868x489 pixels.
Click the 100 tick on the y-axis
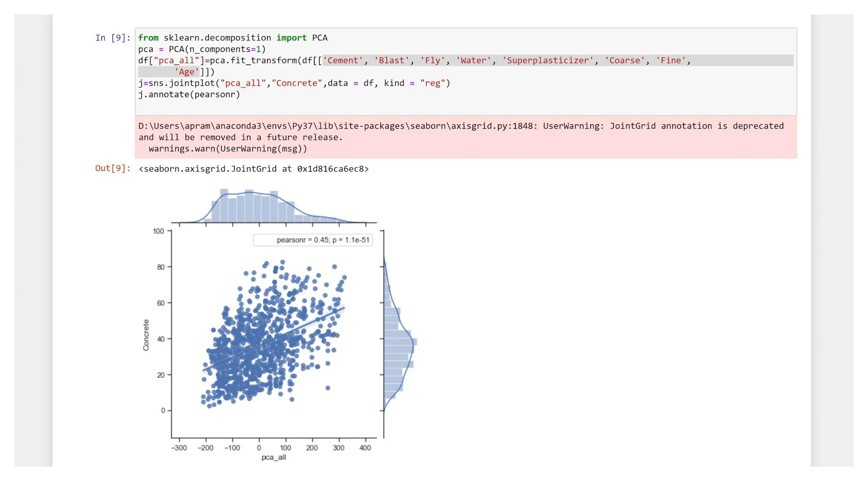(158, 231)
